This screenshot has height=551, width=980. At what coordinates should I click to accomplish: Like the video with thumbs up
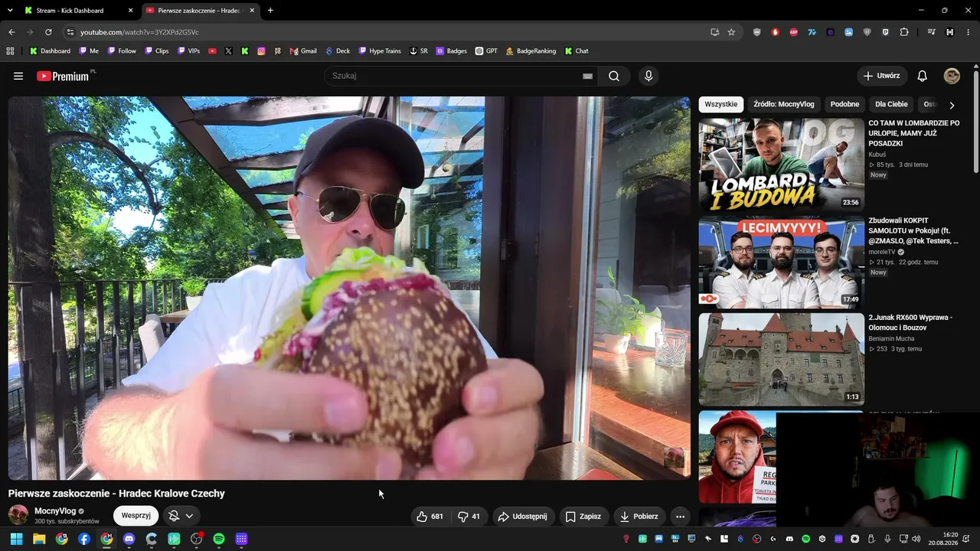tap(430, 517)
